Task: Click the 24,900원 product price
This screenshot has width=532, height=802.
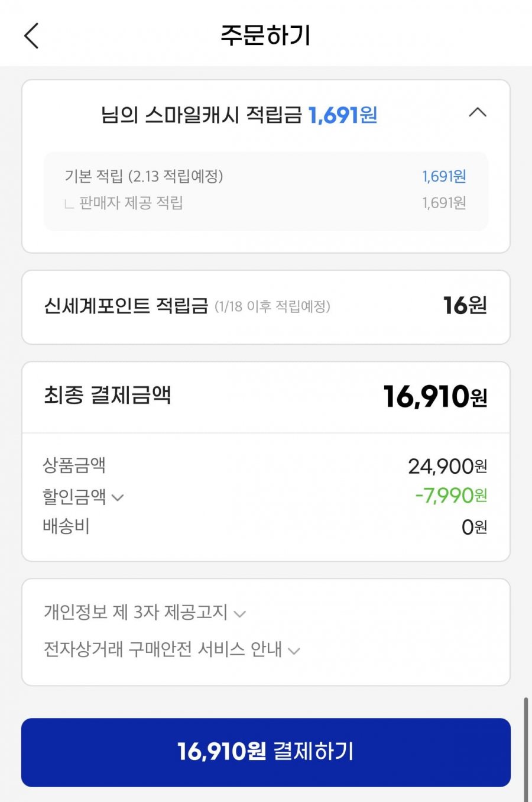Action: click(x=447, y=467)
